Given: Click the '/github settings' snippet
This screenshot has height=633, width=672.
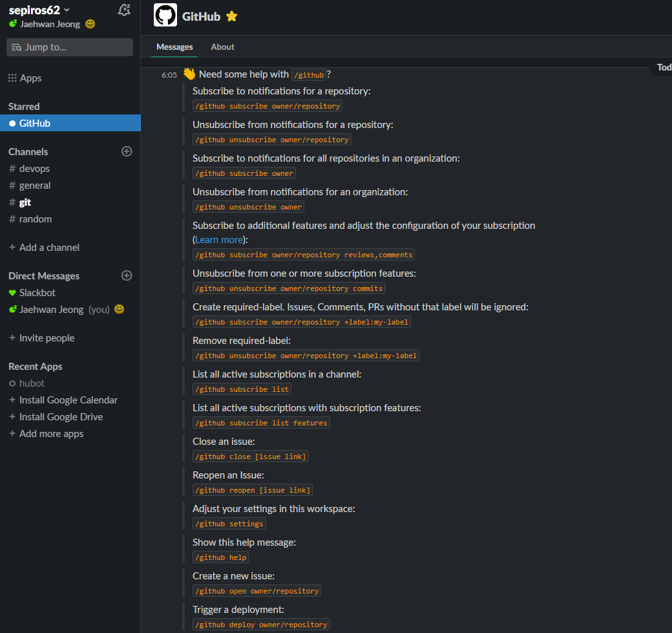Looking at the screenshot, I should [x=229, y=524].
